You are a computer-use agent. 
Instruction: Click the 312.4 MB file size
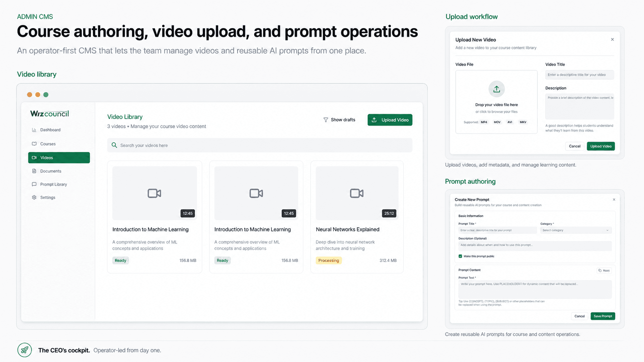click(x=388, y=260)
